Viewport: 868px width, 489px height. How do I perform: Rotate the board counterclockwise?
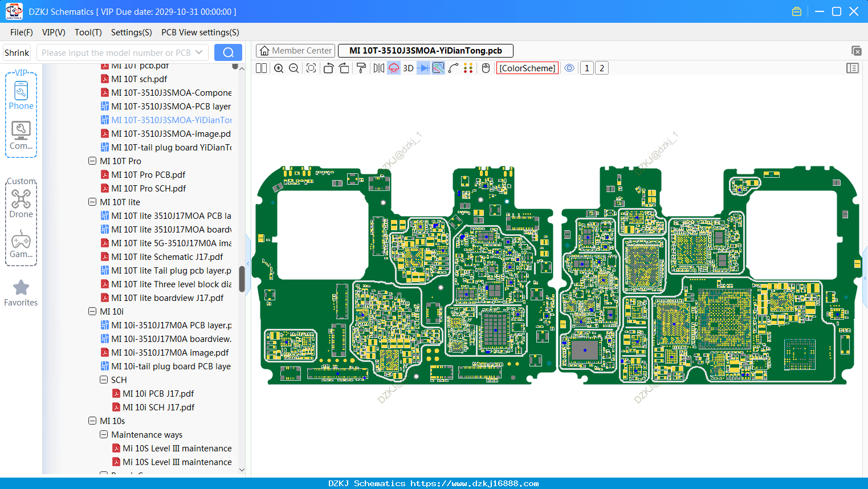coord(328,68)
